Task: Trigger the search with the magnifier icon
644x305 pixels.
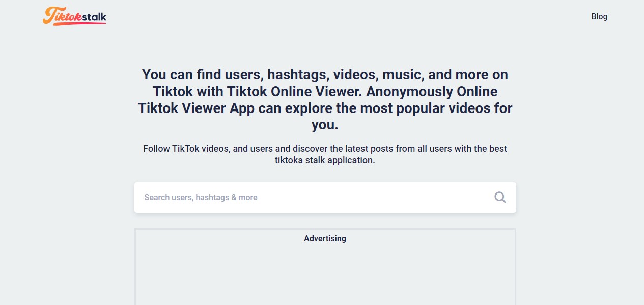Action: [x=500, y=197]
